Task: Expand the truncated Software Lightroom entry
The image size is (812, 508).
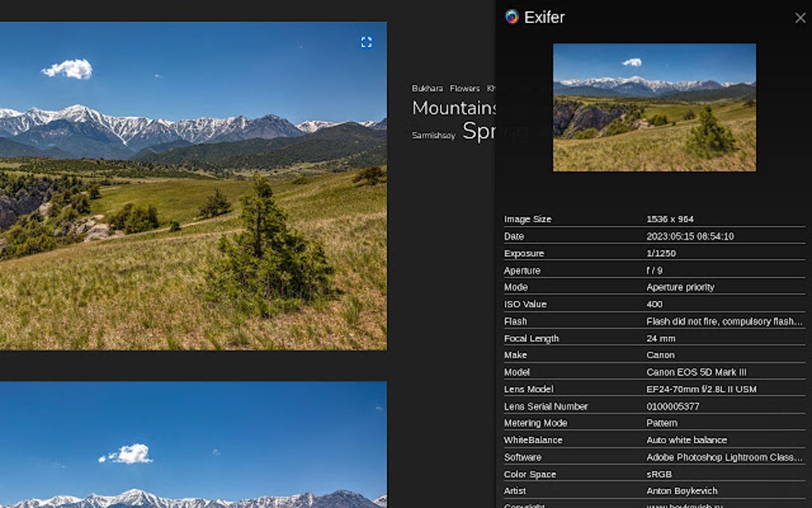Action: pos(724,456)
